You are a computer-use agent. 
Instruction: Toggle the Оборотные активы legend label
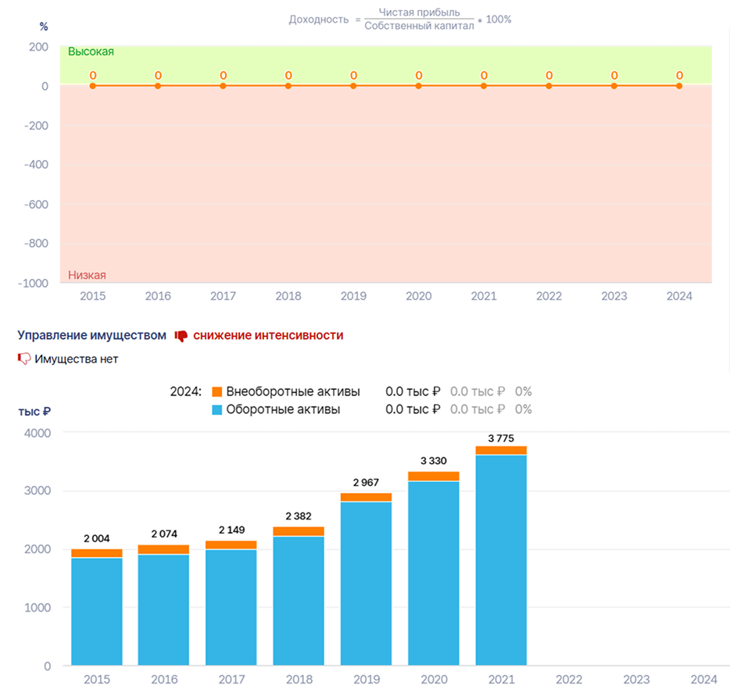(283, 409)
